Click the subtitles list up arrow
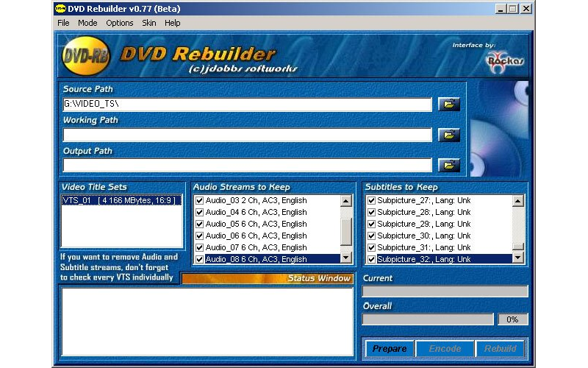The image size is (588, 368). coord(518,201)
